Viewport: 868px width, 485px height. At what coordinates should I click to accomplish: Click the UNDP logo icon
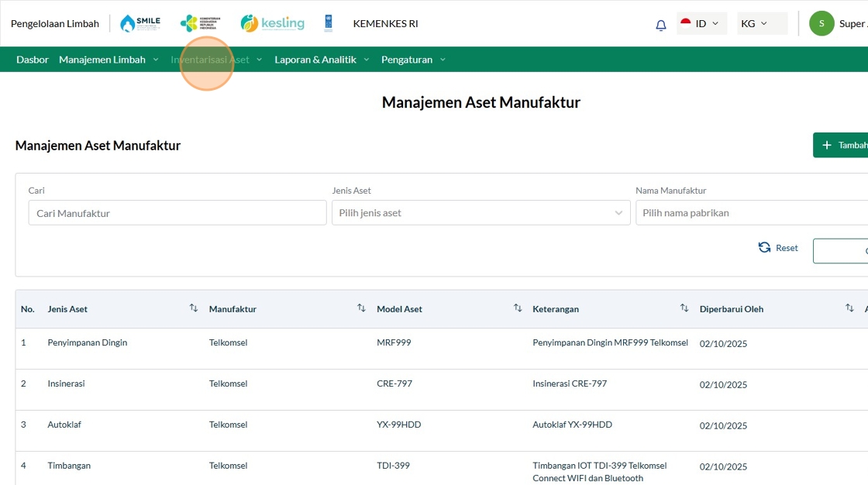tap(329, 23)
